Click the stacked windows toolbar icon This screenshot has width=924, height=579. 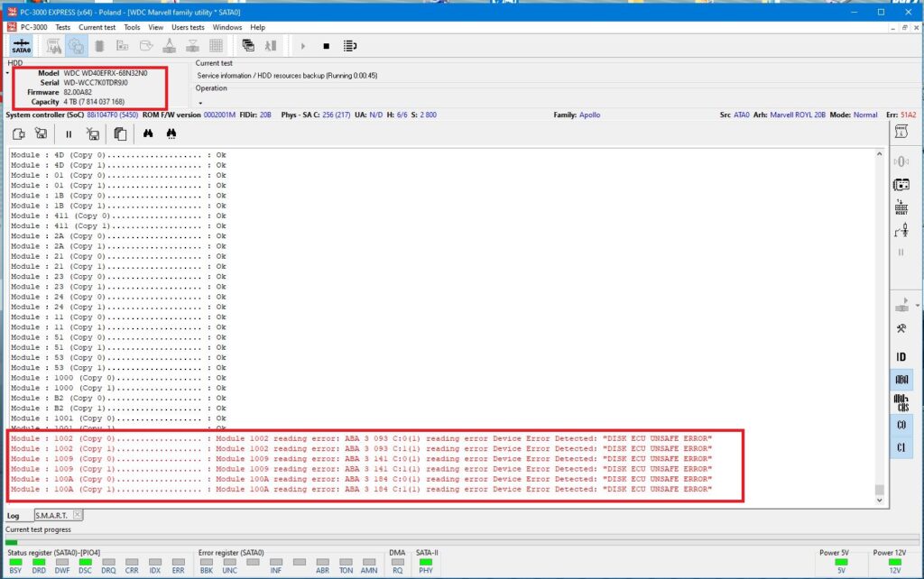[248, 46]
